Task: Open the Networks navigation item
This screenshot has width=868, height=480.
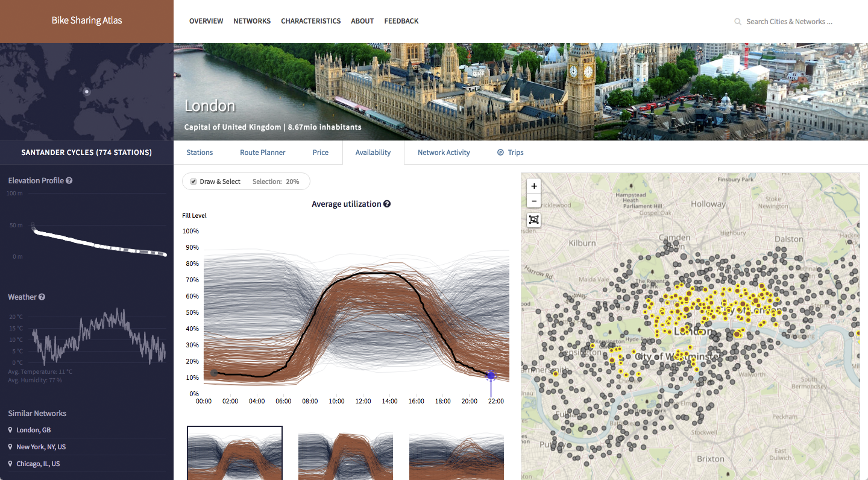Action: (252, 21)
